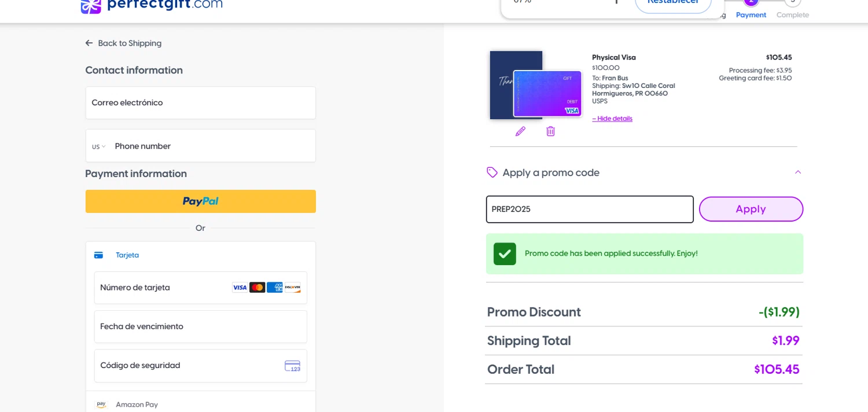Click the Restablecer zoom reset button

pyautogui.click(x=673, y=3)
